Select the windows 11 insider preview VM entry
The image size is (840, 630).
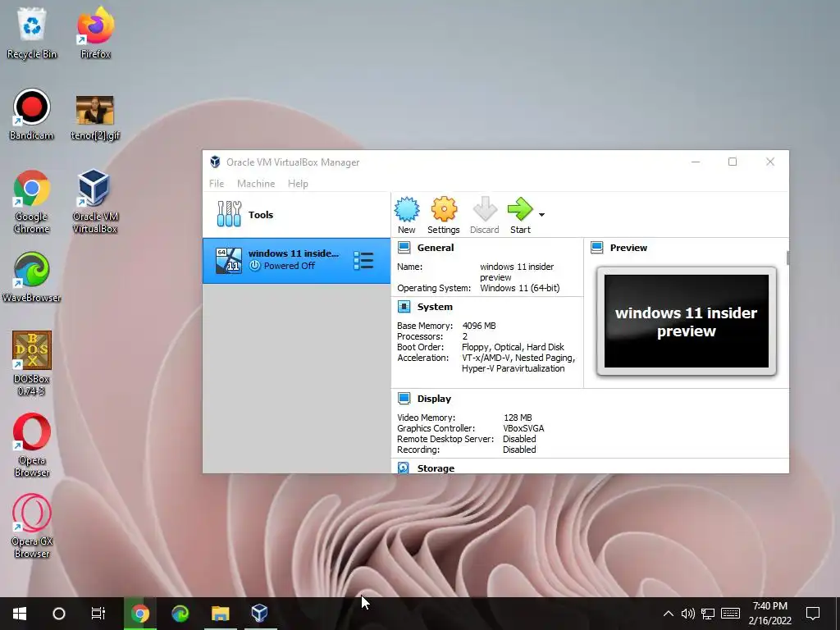click(297, 261)
